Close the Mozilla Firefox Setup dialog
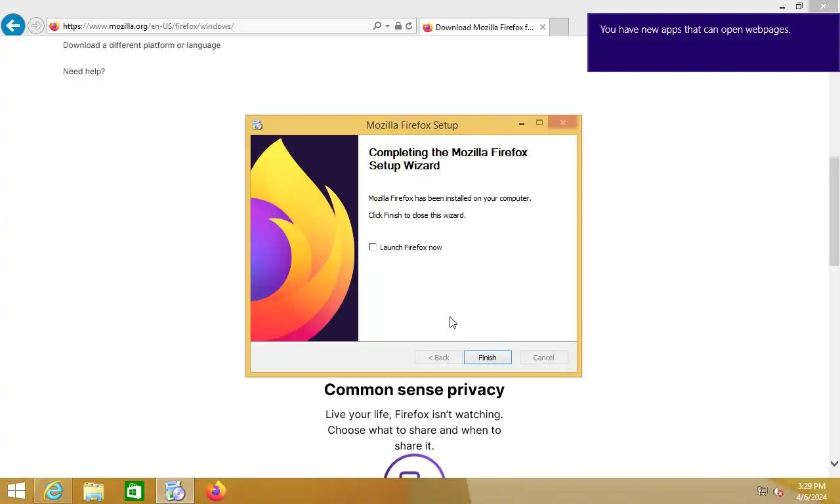The image size is (840, 504). click(x=563, y=123)
